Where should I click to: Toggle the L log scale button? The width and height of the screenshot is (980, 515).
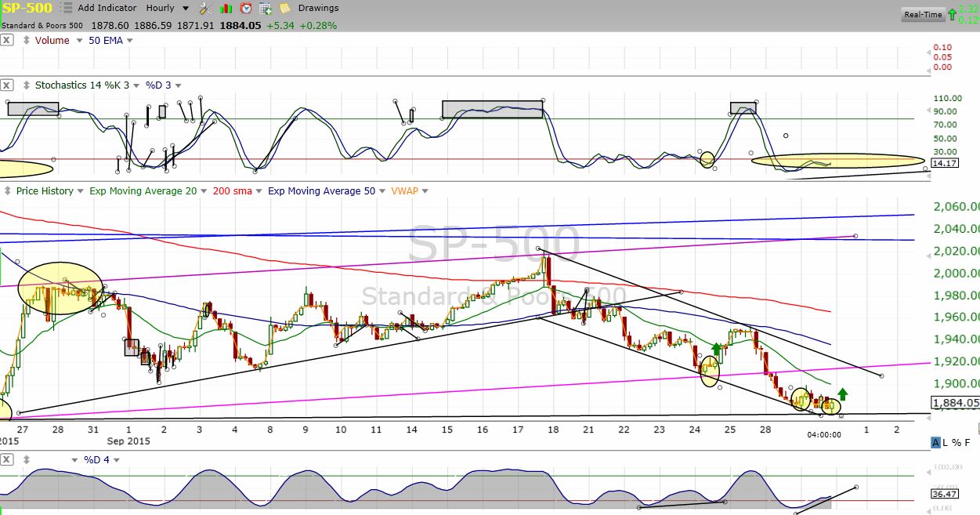click(946, 443)
